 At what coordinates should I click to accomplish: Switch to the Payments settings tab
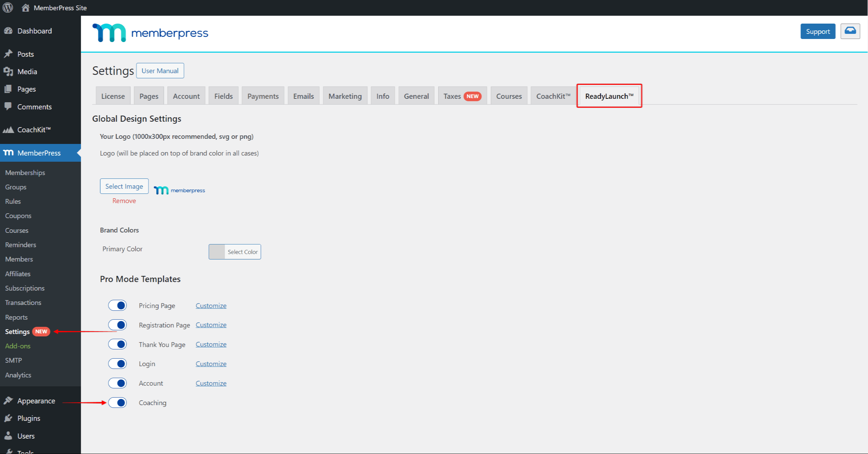tap(261, 95)
